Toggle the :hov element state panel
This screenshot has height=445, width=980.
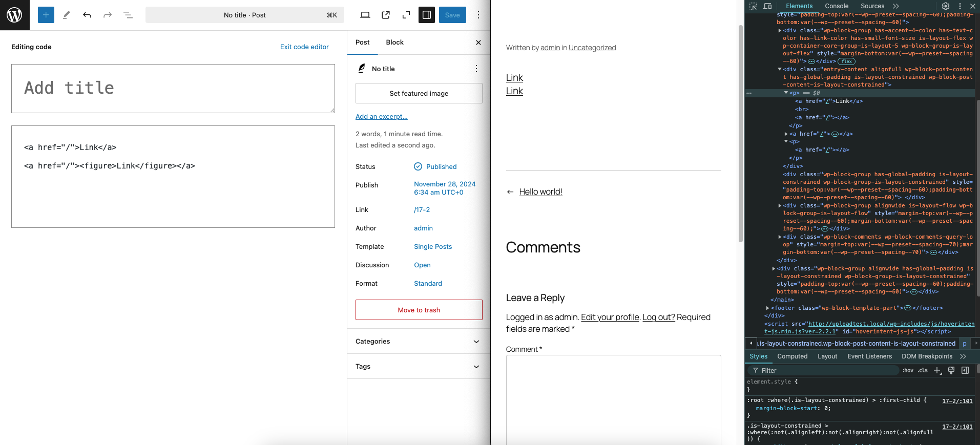point(908,370)
